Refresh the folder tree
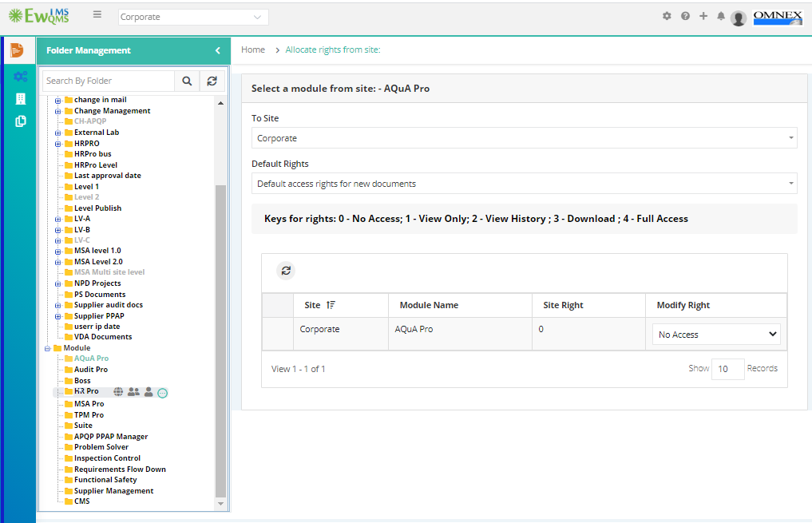This screenshot has width=812, height=523. pos(212,81)
